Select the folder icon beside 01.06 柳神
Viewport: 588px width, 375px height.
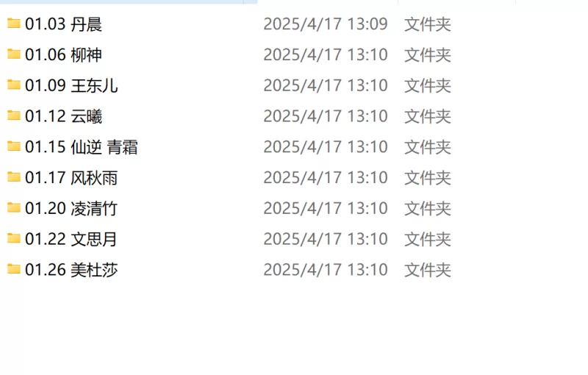click(x=14, y=54)
